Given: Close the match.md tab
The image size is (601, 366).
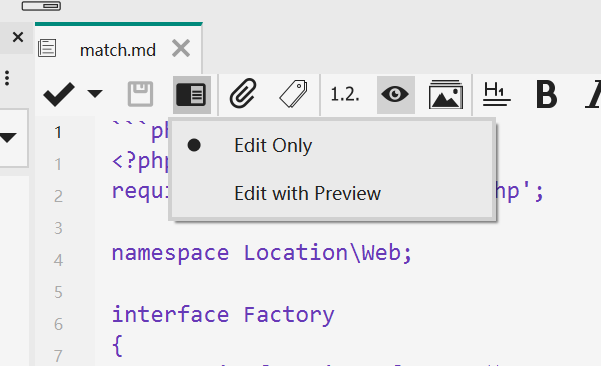Looking at the screenshot, I should pyautogui.click(x=181, y=48).
